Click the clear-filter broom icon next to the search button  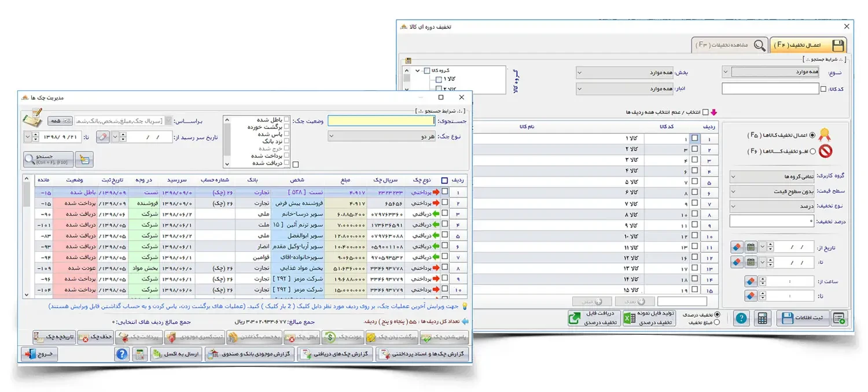coord(84,159)
